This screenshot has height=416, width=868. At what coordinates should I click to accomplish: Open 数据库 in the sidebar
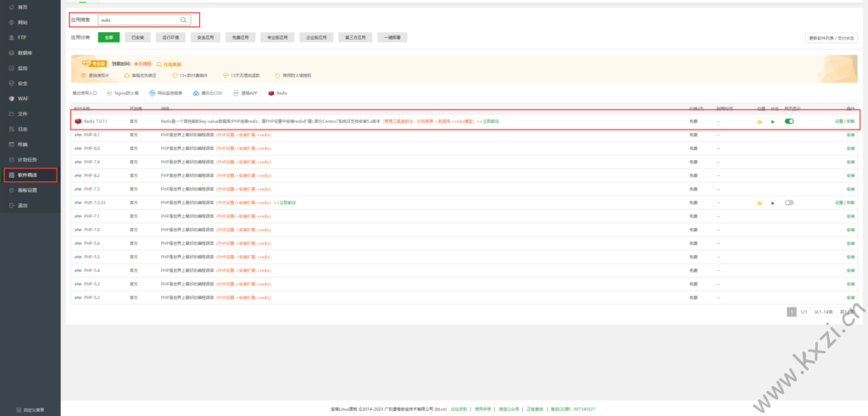[x=24, y=53]
